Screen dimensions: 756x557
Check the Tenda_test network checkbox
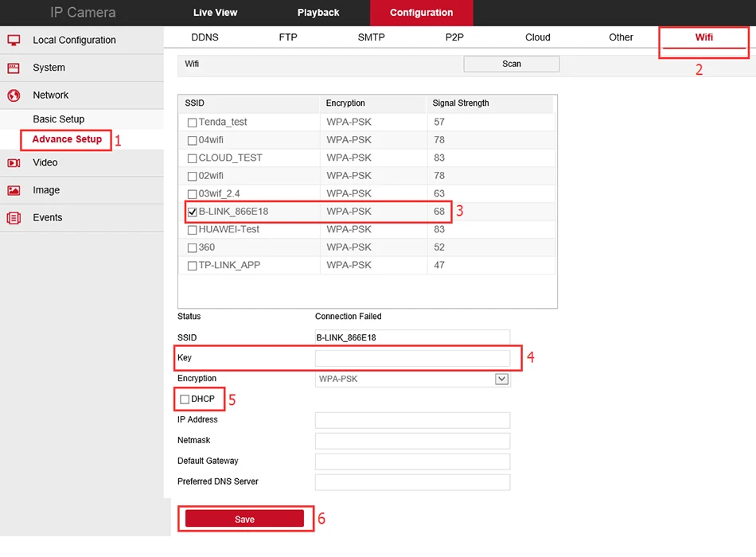[192, 123]
